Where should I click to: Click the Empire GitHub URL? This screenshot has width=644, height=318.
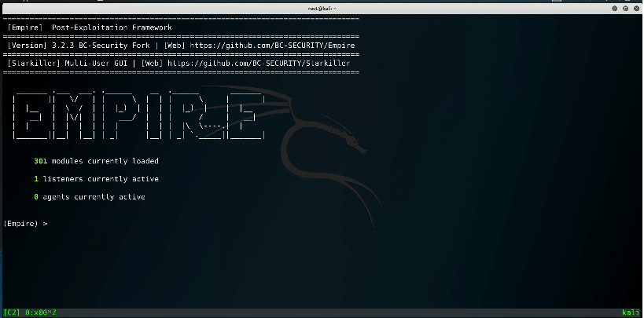[272, 46]
